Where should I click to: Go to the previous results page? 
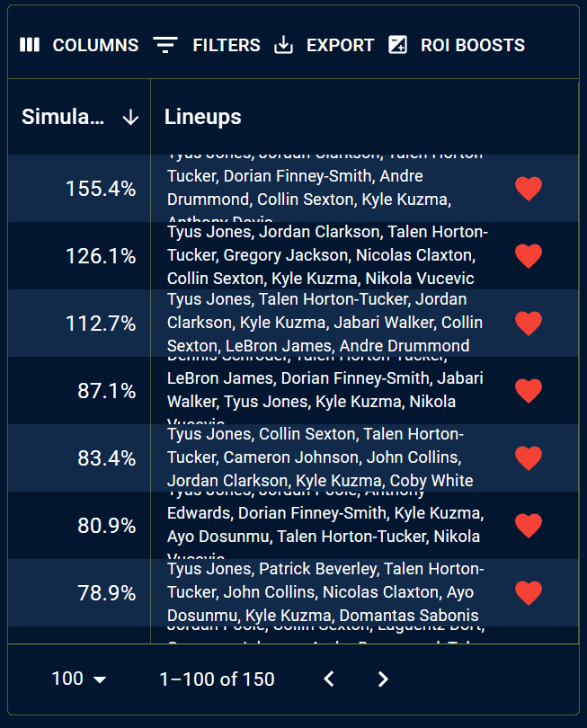329,679
